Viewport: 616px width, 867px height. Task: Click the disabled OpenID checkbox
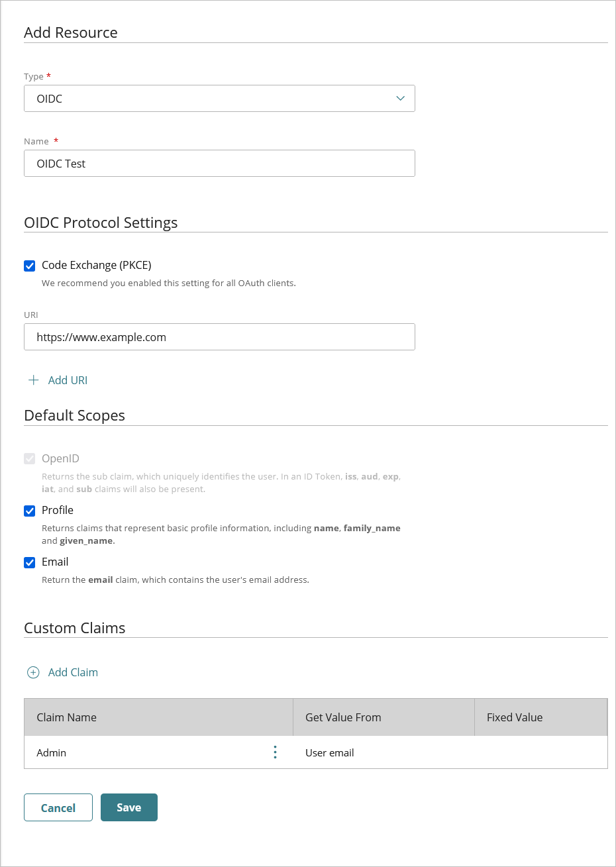click(x=30, y=459)
